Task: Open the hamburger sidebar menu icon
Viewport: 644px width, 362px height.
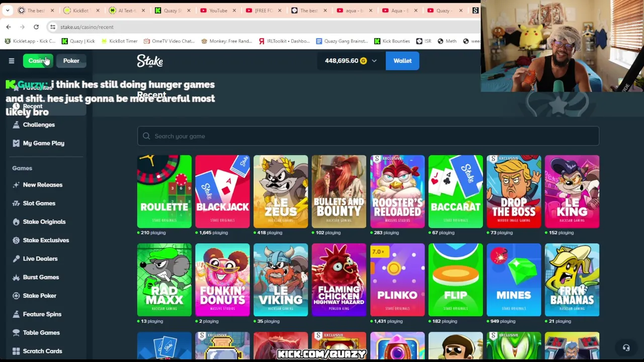Action: click(12, 61)
